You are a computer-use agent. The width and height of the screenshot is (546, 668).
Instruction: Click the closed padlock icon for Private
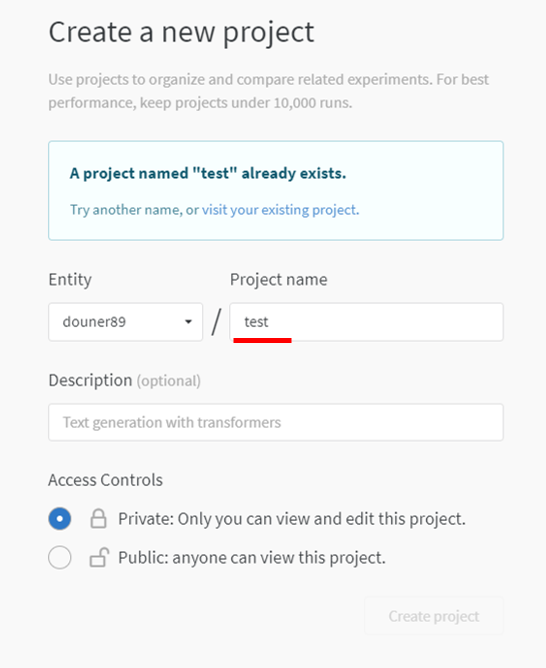point(98,518)
